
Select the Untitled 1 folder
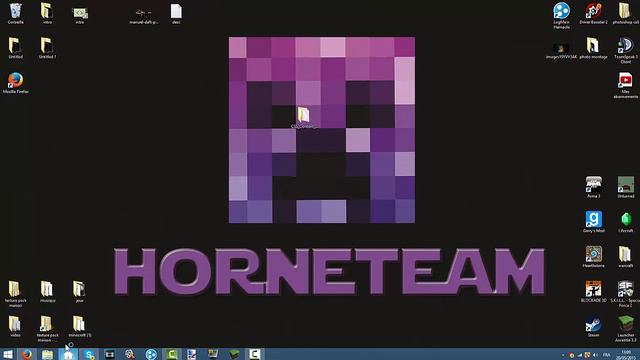point(47,46)
